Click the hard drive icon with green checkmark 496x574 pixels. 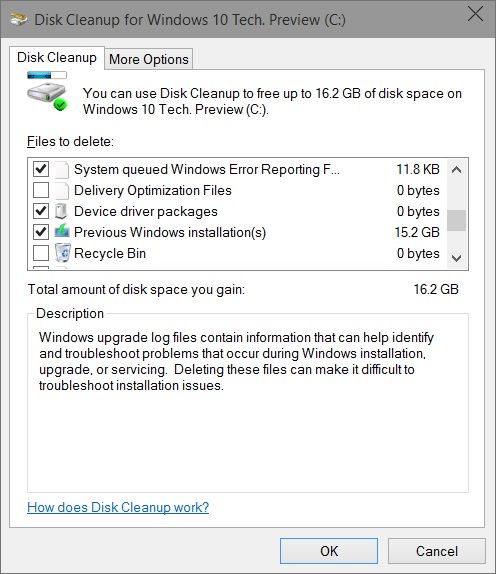coord(47,97)
